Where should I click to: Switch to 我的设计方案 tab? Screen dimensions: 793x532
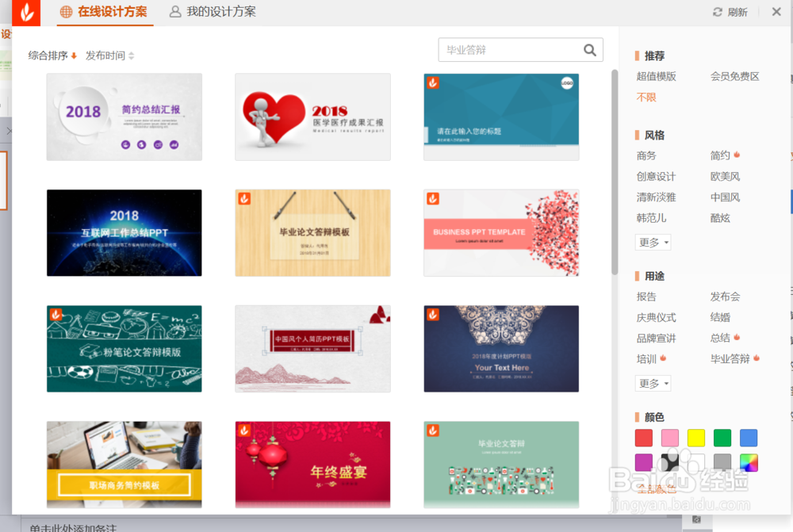(x=213, y=12)
